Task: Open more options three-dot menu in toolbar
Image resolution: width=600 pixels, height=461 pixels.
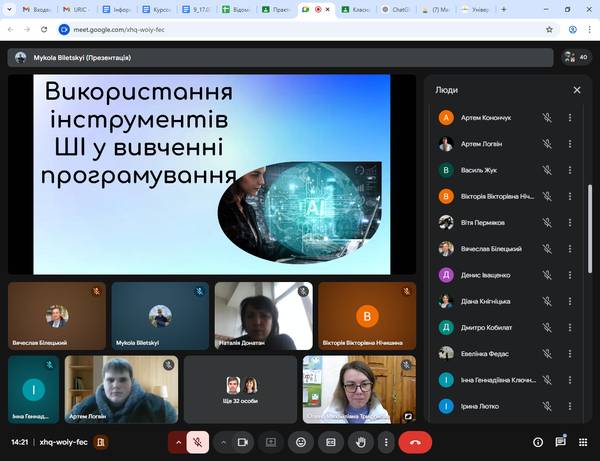Action: tap(385, 441)
